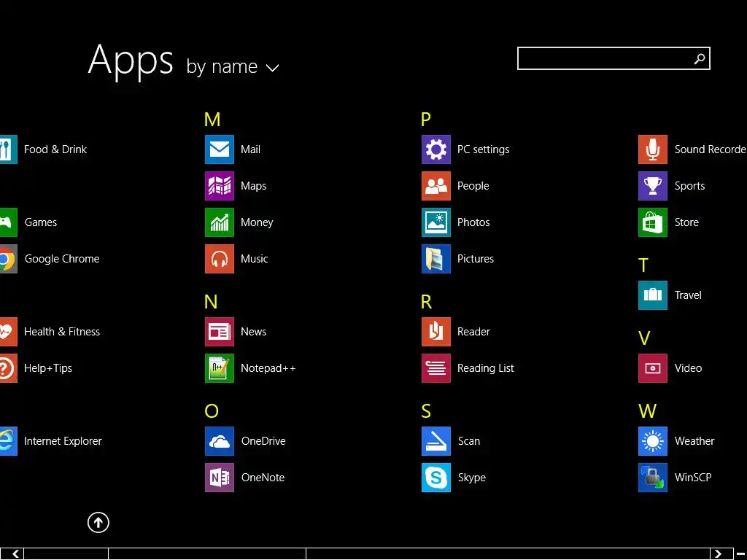The width and height of the screenshot is (747, 560).
Task: Click the 'Help+Tips' label
Action: point(47,368)
